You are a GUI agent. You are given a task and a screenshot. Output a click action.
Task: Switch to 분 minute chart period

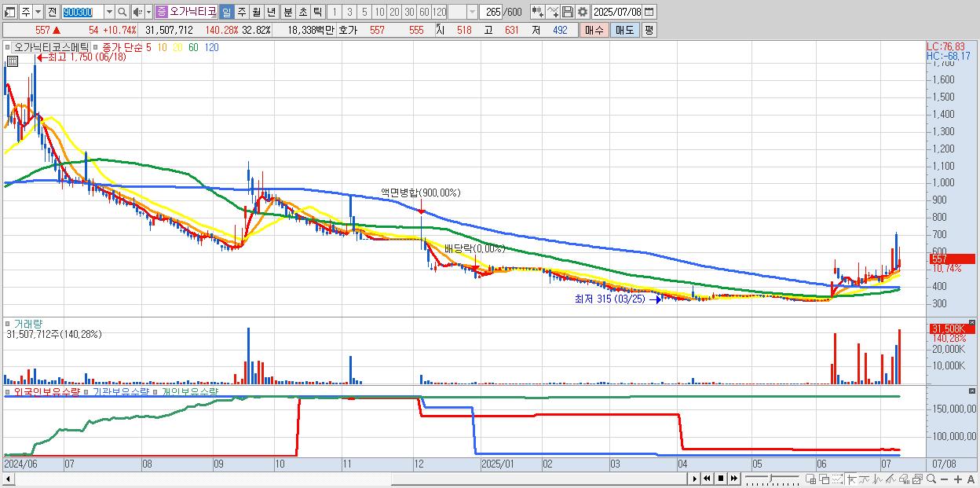[x=287, y=12]
